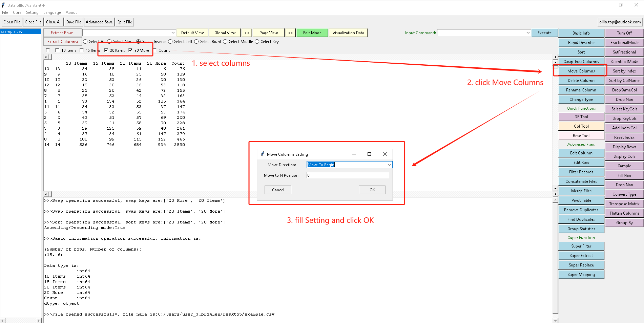
Task: Click the Extract Rows button
Action: (63, 33)
